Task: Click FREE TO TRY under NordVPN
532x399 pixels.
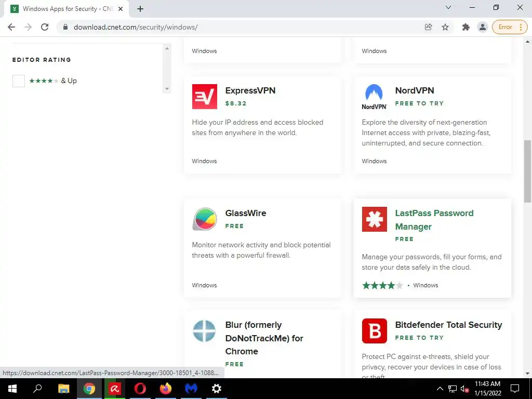Action: (419, 103)
